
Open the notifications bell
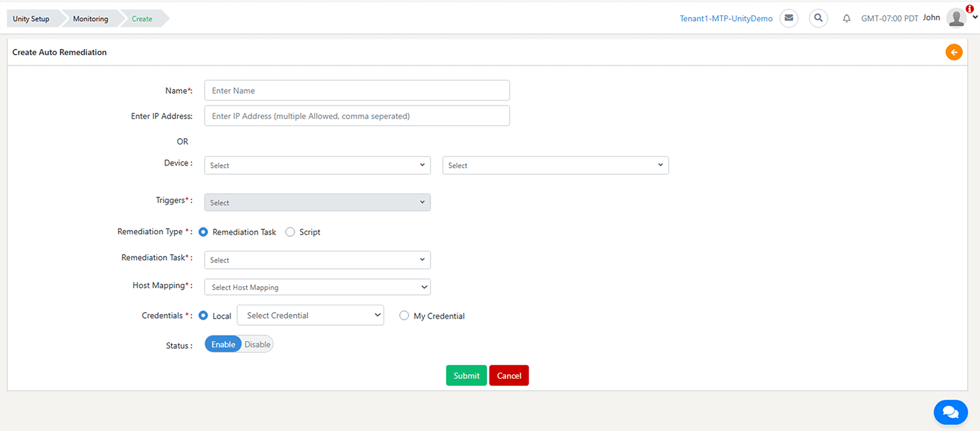[x=846, y=18]
